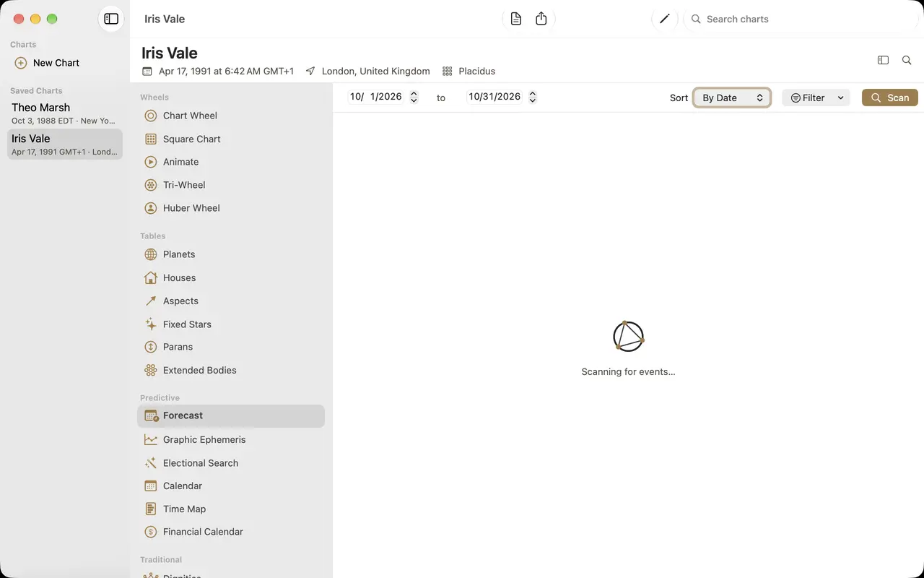The height and width of the screenshot is (578, 924).
Task: Click the pencil edit icon
Action: pos(665,19)
